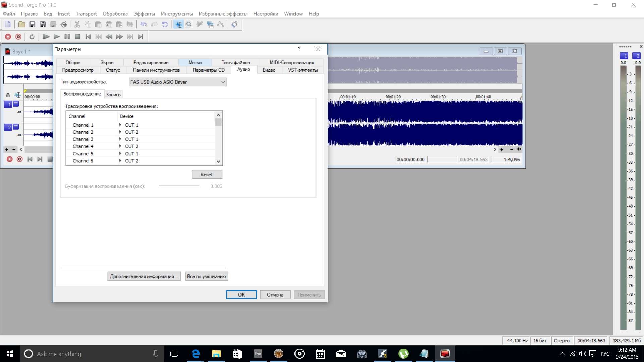Viewport: 644px width, 362px height.
Task: Select the Envelope tool icon
Action: 220,24
